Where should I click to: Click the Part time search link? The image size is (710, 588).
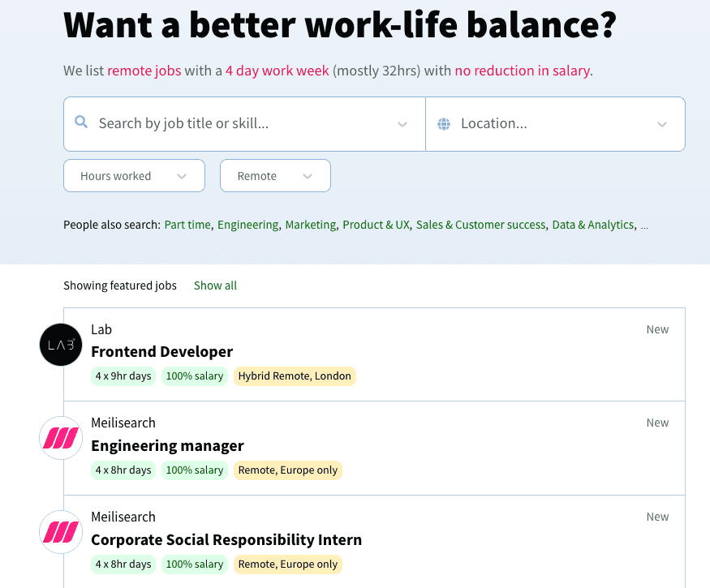tap(187, 225)
